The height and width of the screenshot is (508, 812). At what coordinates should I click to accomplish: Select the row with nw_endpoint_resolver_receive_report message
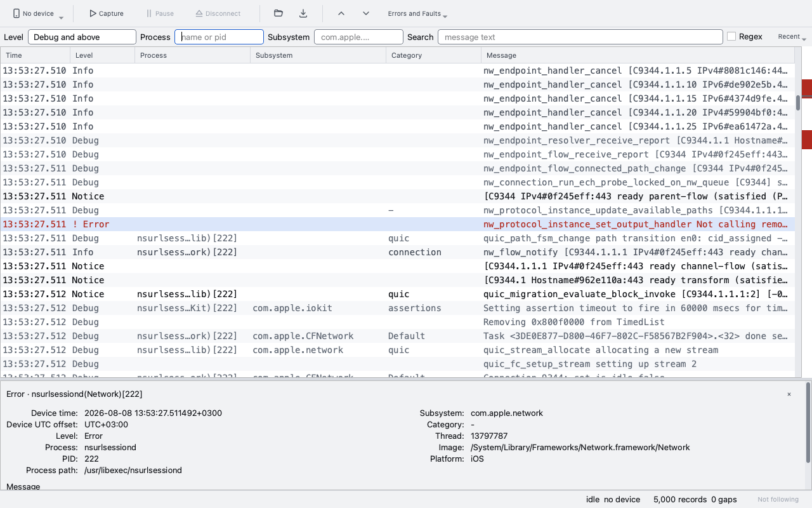coord(397,140)
